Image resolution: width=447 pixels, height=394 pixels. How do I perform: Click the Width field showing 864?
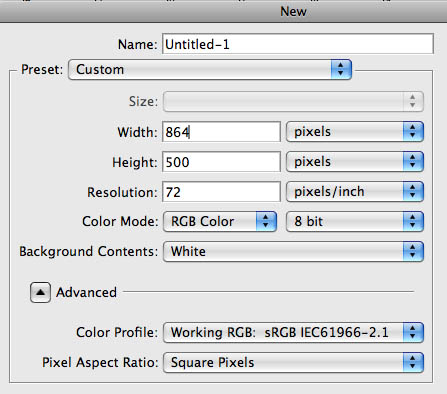pyautogui.click(x=221, y=132)
